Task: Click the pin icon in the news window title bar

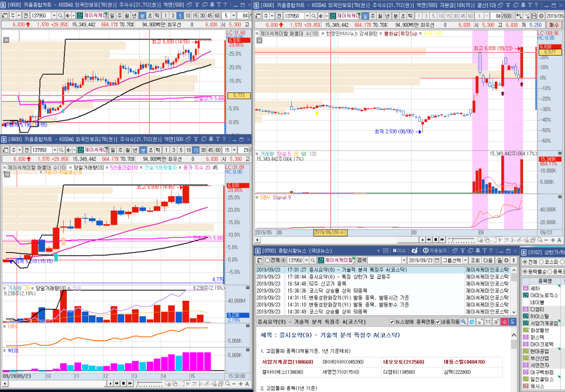Action: tap(478, 250)
